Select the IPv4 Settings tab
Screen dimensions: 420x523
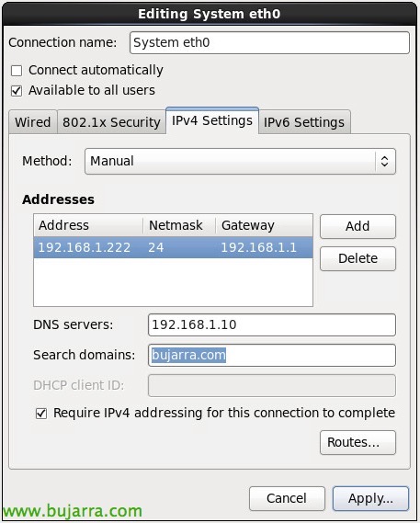212,120
